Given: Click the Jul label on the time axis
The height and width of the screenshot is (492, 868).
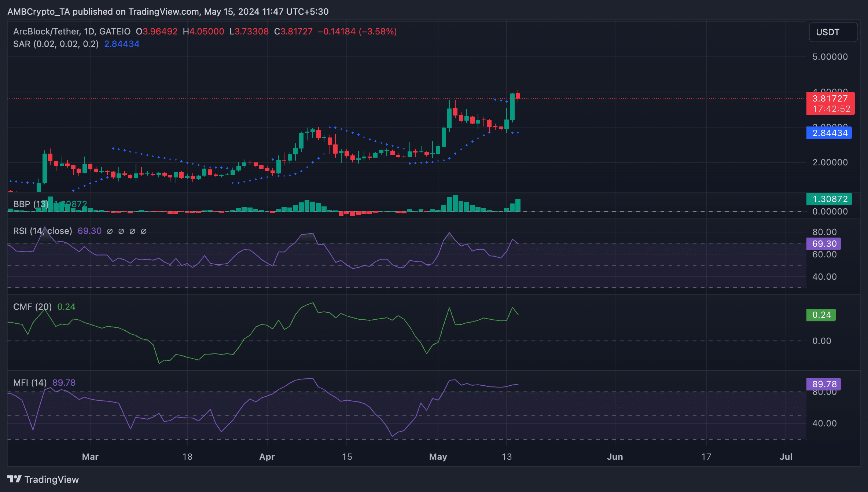Looking at the screenshot, I should point(786,457).
